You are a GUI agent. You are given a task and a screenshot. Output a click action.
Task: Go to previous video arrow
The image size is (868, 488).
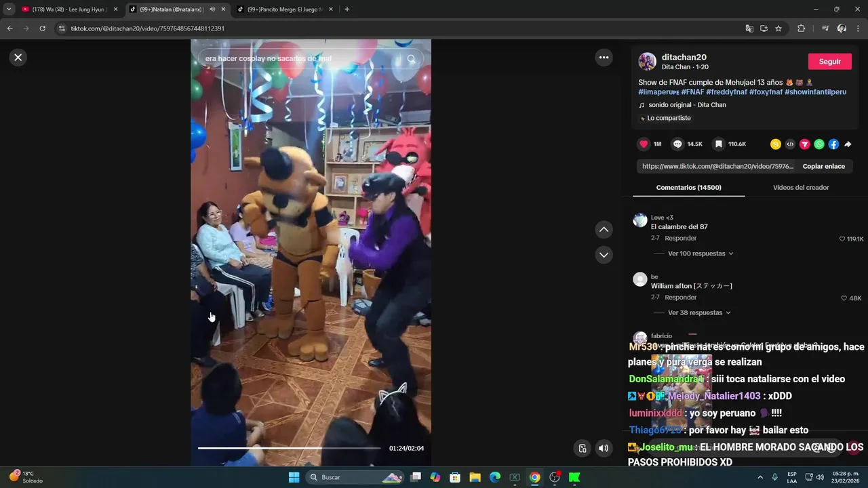coord(604,230)
